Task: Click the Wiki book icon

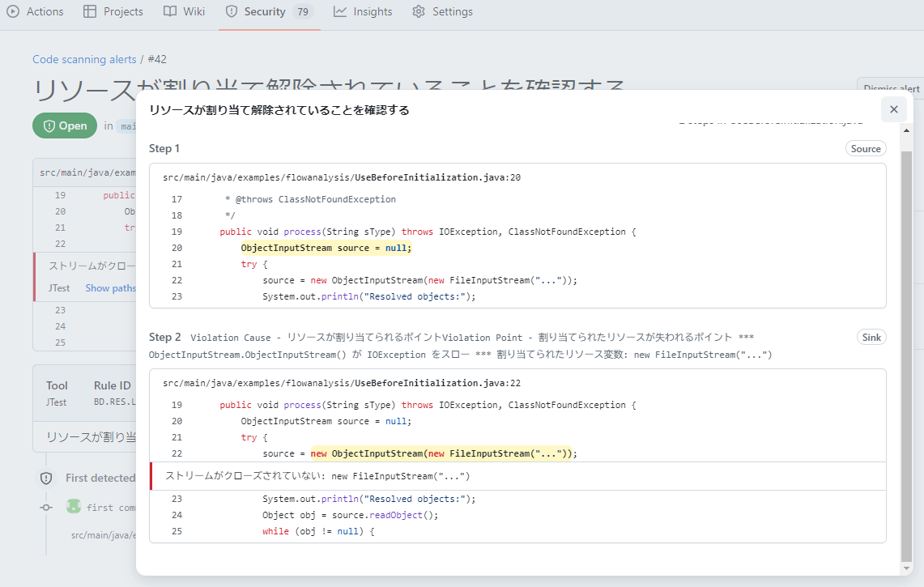Action: coord(169,11)
